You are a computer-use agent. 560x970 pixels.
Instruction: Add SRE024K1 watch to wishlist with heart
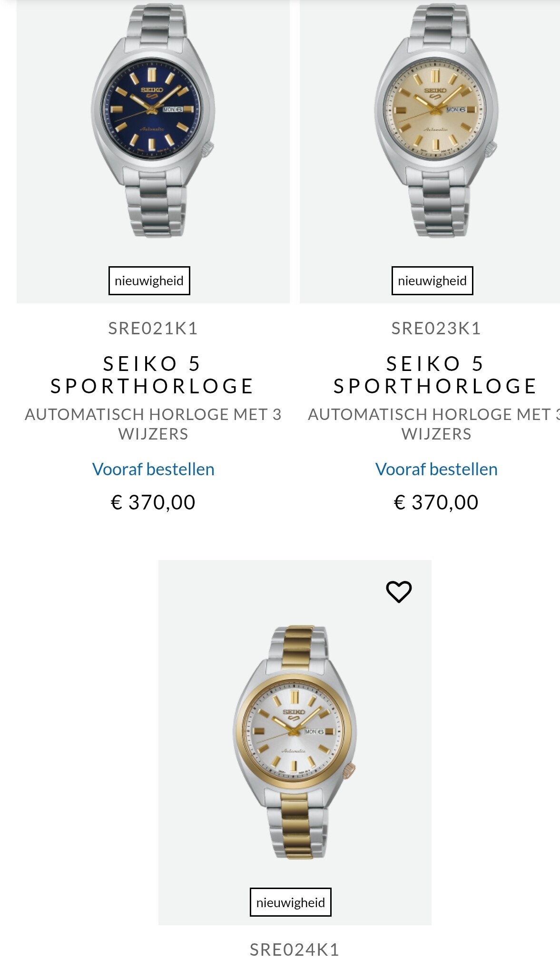(x=398, y=592)
